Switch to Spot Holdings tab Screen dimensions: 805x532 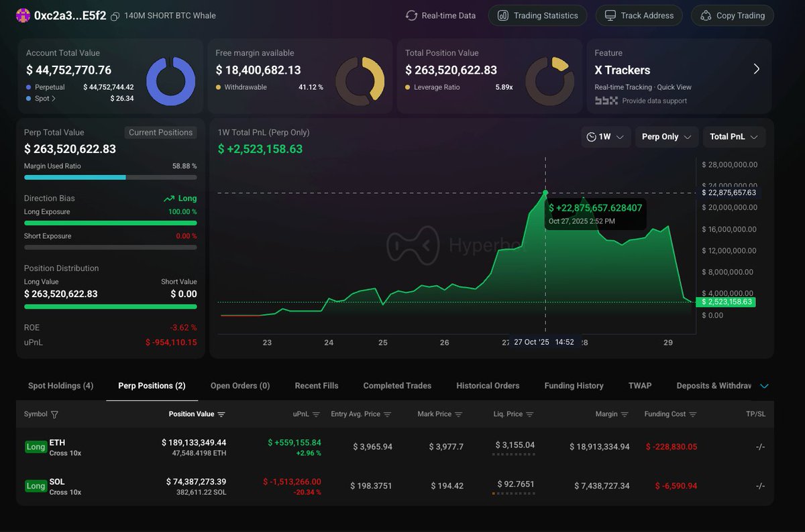tap(60, 386)
